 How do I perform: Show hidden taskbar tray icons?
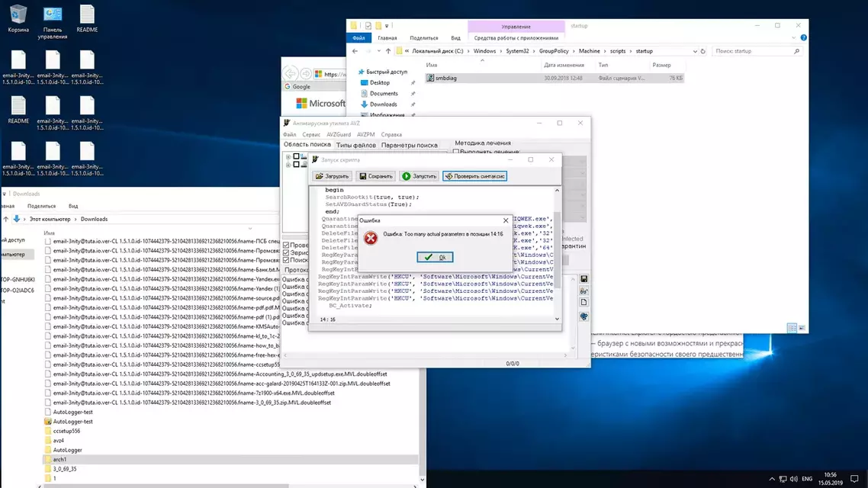pos(772,479)
